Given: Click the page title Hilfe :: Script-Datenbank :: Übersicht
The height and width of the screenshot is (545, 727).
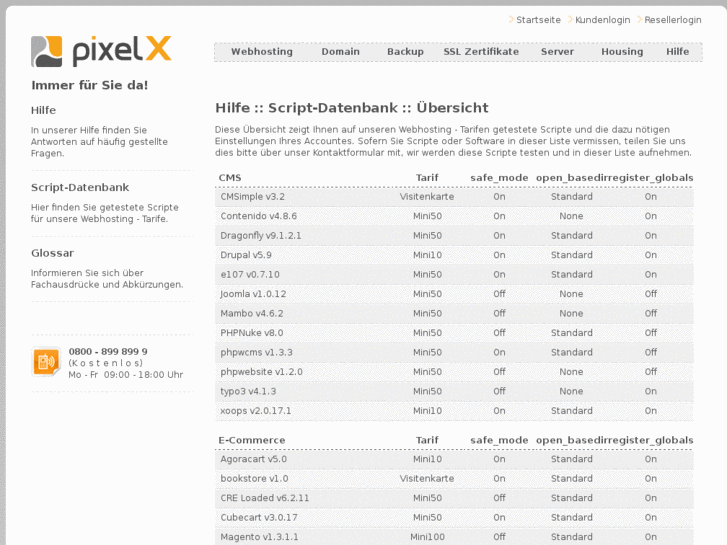Looking at the screenshot, I should click(x=351, y=108).
